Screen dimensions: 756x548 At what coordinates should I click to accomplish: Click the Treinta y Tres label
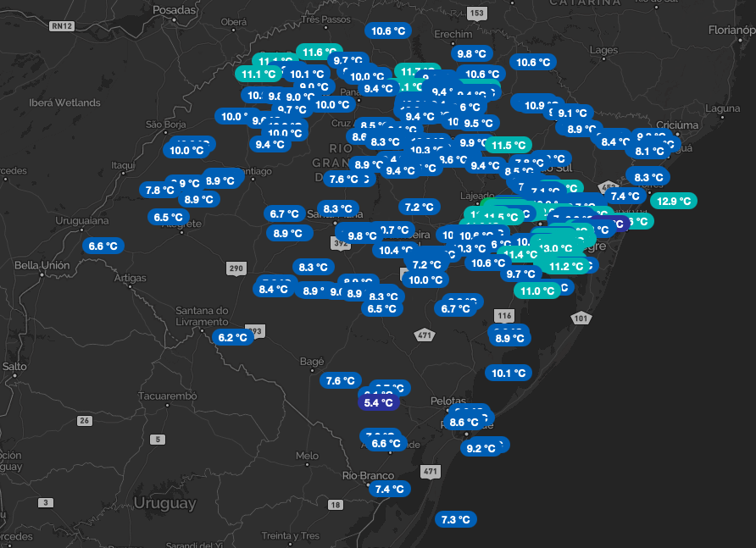[x=290, y=535]
